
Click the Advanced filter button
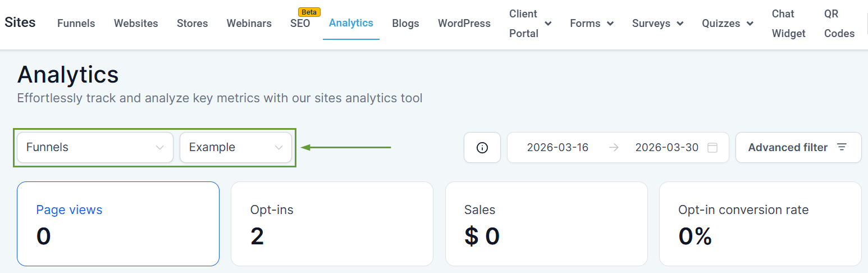pyautogui.click(x=798, y=148)
